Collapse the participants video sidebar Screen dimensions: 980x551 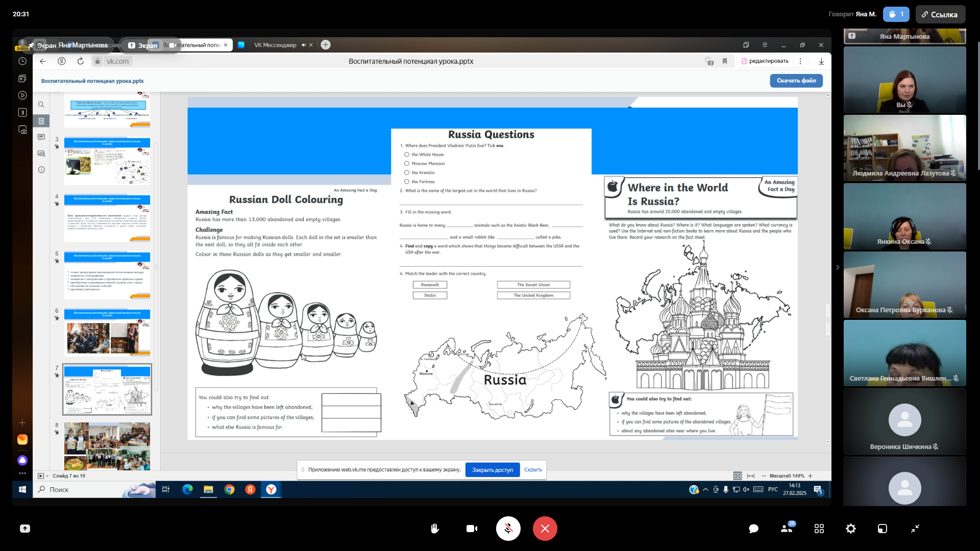[838, 267]
